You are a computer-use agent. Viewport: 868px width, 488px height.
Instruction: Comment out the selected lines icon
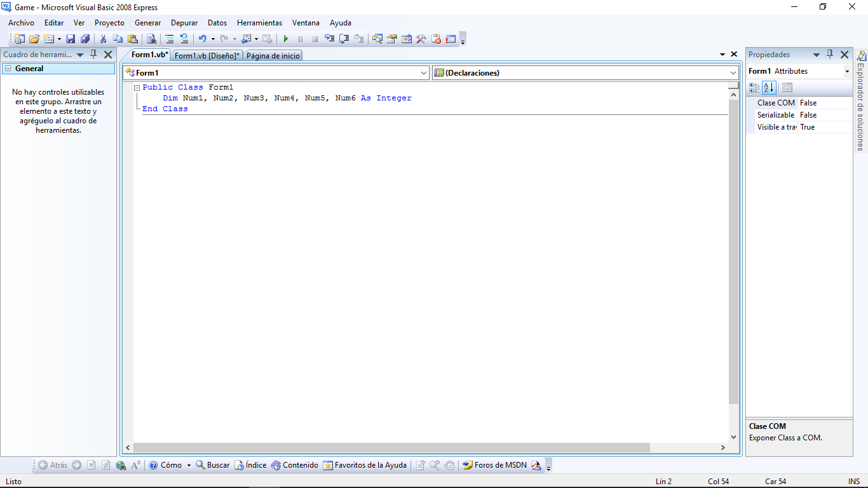tap(170, 39)
